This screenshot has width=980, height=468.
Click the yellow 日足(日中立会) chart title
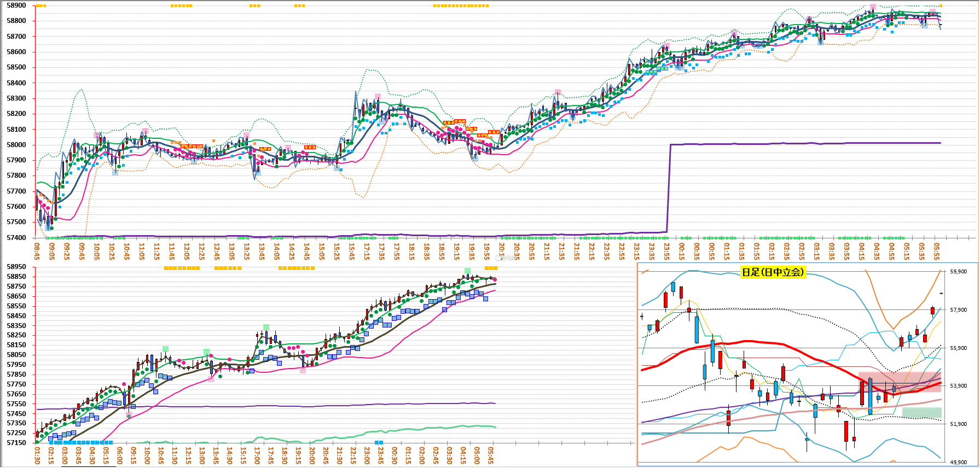pyautogui.click(x=772, y=272)
